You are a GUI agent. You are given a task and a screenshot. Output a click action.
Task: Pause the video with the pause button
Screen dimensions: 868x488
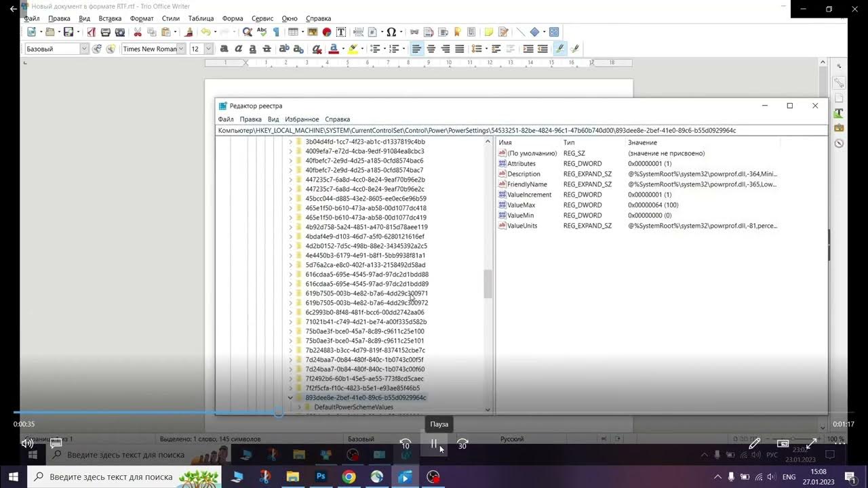pos(434,444)
